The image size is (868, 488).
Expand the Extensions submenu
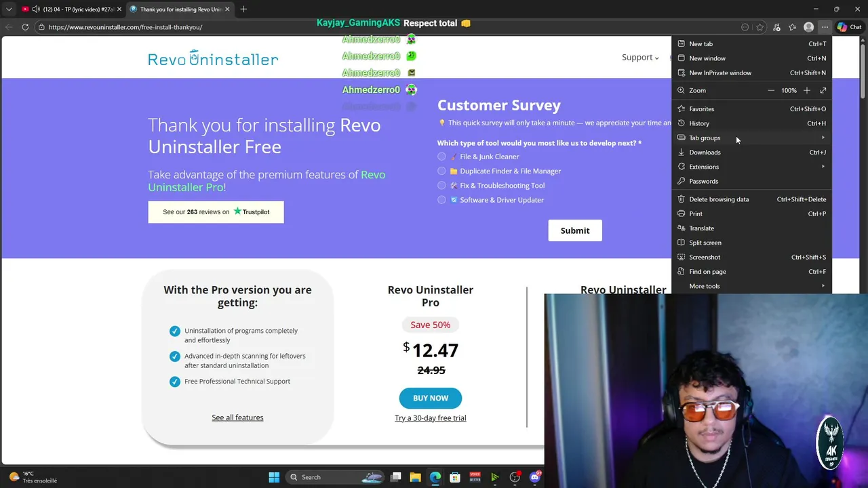click(752, 167)
